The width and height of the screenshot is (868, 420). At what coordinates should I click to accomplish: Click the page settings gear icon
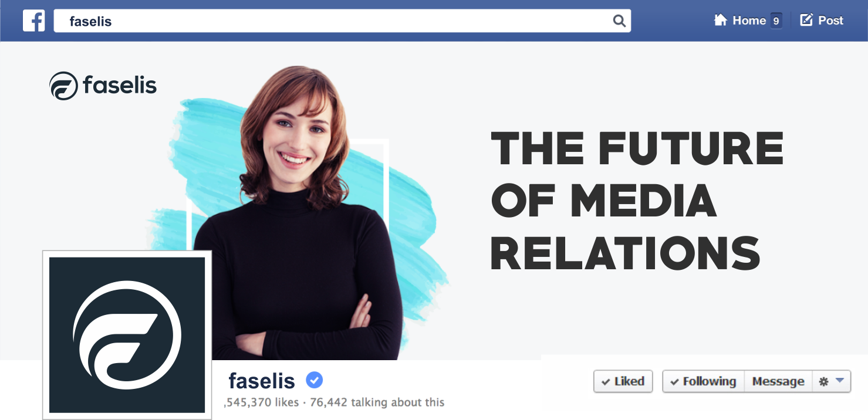tap(823, 381)
